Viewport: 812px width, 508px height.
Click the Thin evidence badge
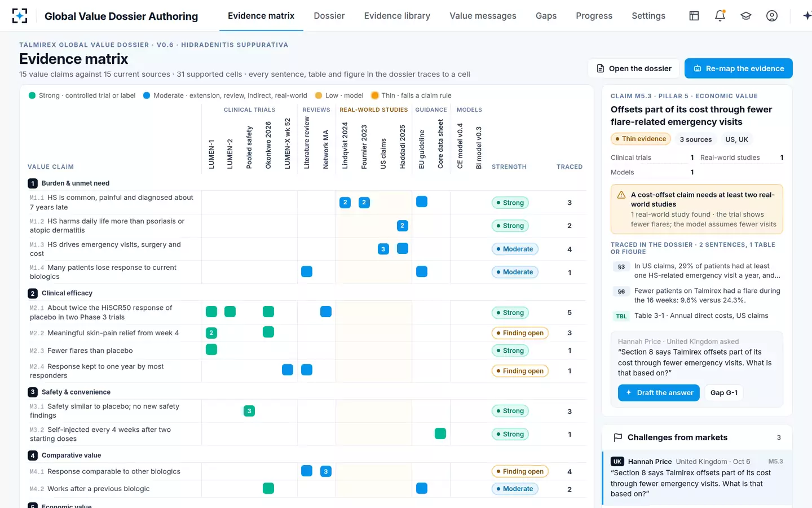[641, 139]
